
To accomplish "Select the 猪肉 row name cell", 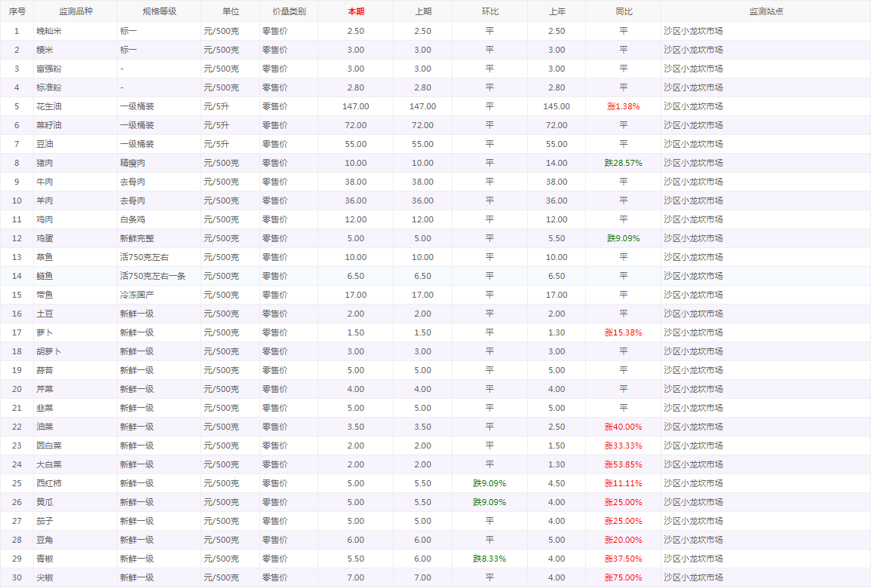I will 44,163.
